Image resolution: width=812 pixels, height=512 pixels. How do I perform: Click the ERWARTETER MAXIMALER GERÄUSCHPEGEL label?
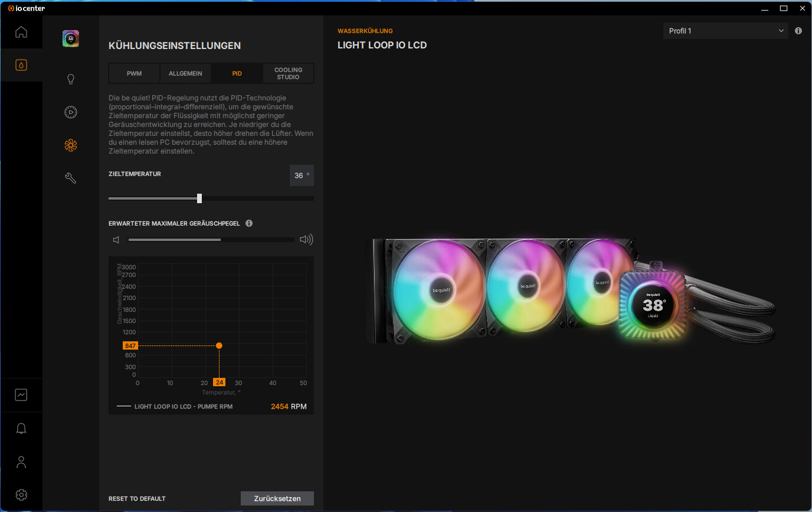(x=174, y=223)
